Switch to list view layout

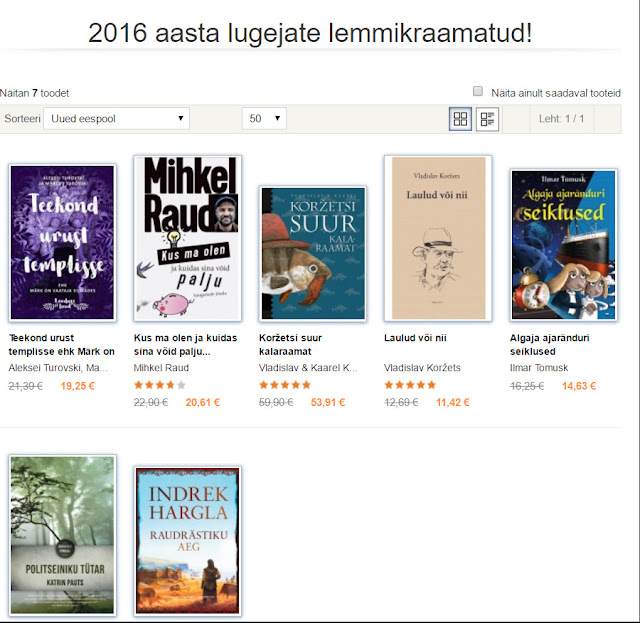(x=487, y=119)
